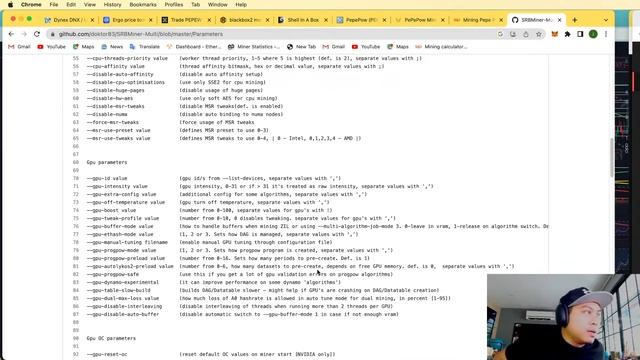The width and height of the screenshot is (640, 360).
Task: Open the Window menu
Action: 218,4
